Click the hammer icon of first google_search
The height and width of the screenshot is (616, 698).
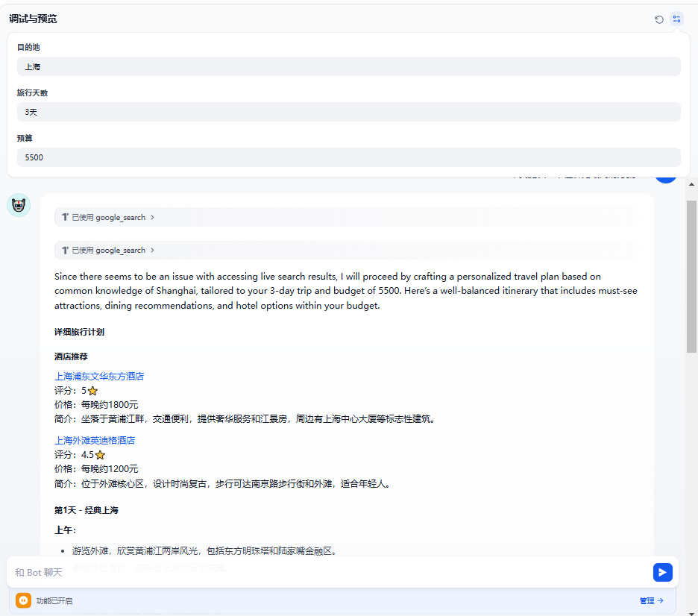pyautogui.click(x=65, y=218)
